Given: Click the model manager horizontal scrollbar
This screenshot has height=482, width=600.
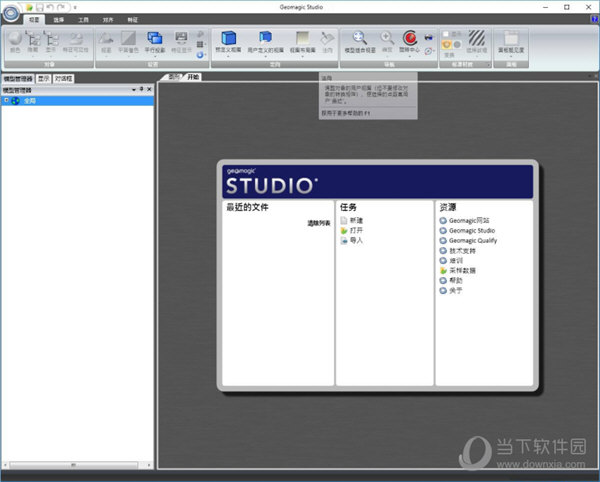Looking at the screenshot, I should 73,465.
